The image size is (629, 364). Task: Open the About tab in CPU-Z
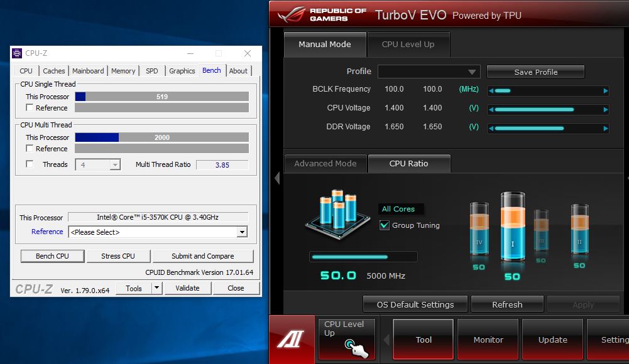point(238,71)
